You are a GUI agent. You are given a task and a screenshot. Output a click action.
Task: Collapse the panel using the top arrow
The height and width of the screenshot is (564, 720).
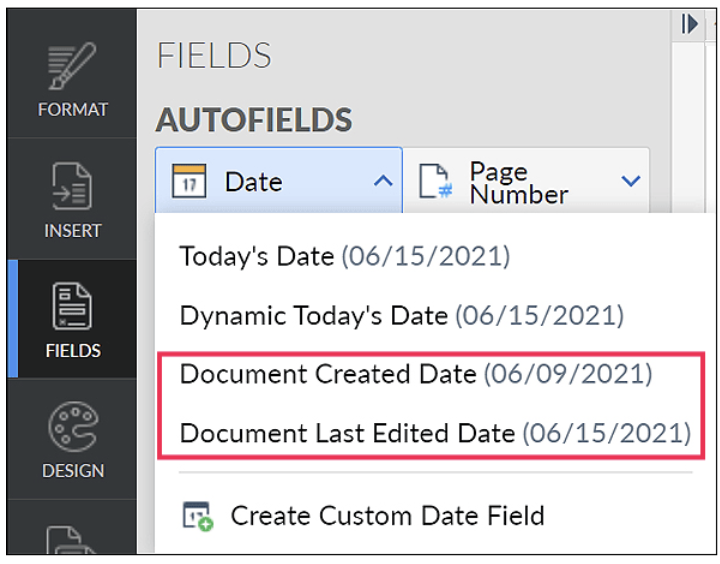tap(689, 25)
